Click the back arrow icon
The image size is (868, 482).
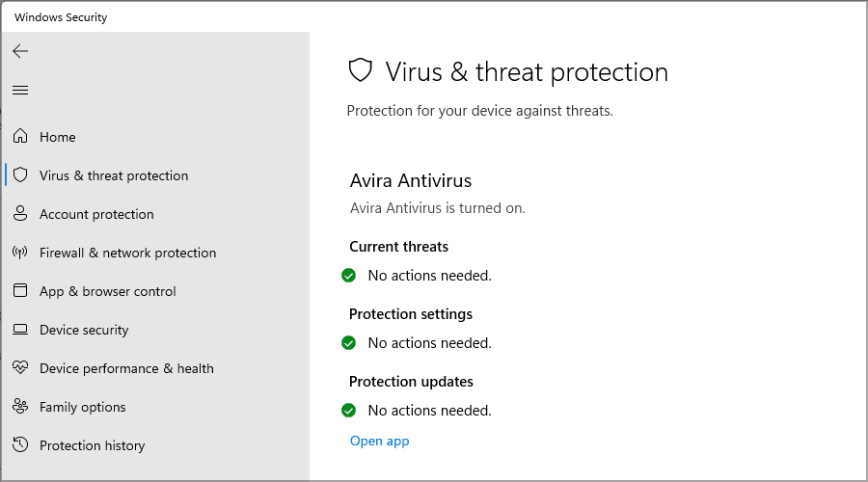pyautogui.click(x=20, y=51)
